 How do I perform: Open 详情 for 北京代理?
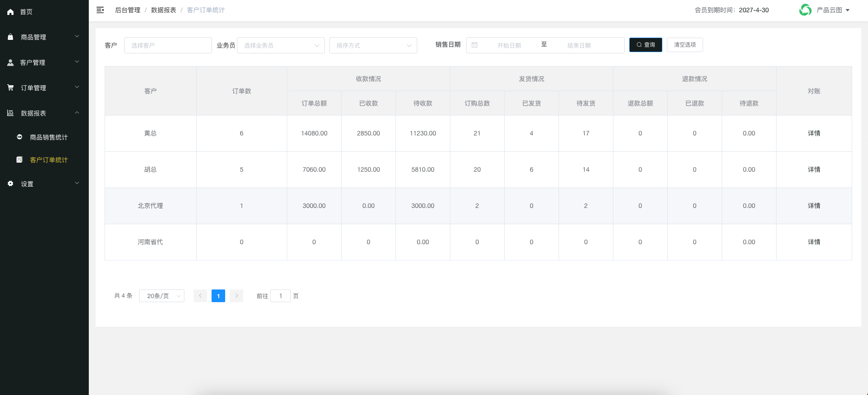coord(814,206)
